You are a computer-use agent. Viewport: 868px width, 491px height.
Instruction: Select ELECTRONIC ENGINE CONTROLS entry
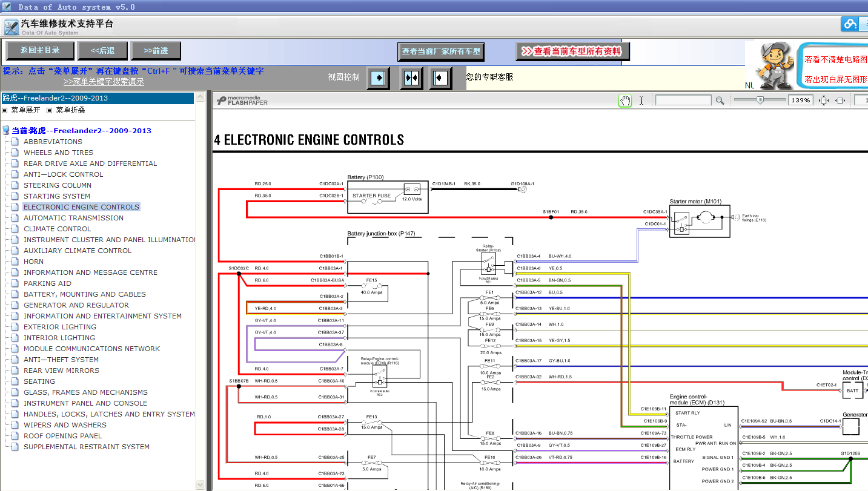(82, 207)
